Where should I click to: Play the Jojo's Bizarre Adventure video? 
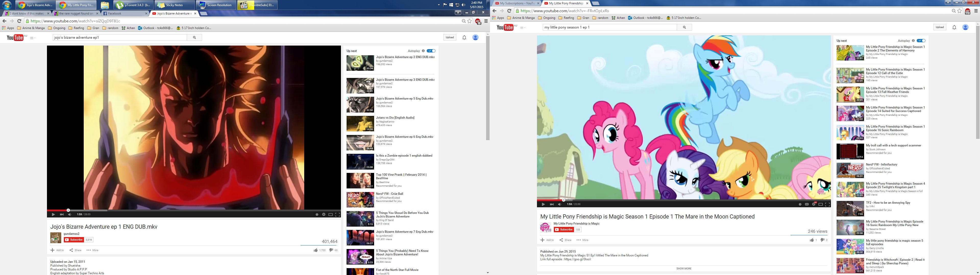tap(53, 215)
